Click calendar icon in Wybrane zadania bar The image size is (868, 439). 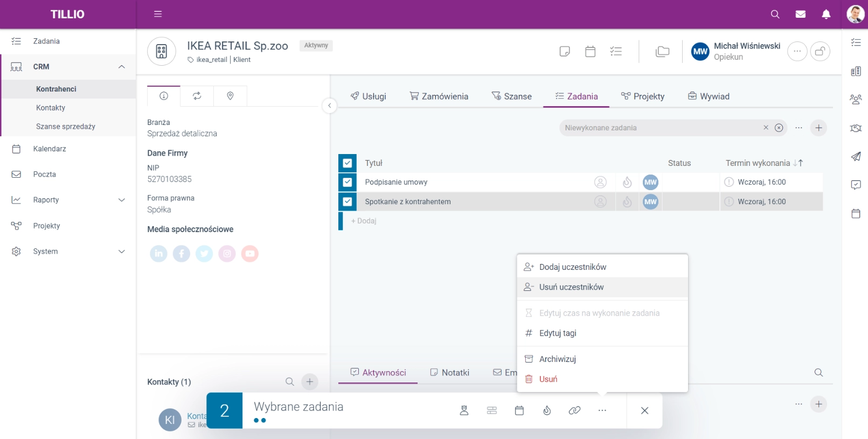click(519, 410)
